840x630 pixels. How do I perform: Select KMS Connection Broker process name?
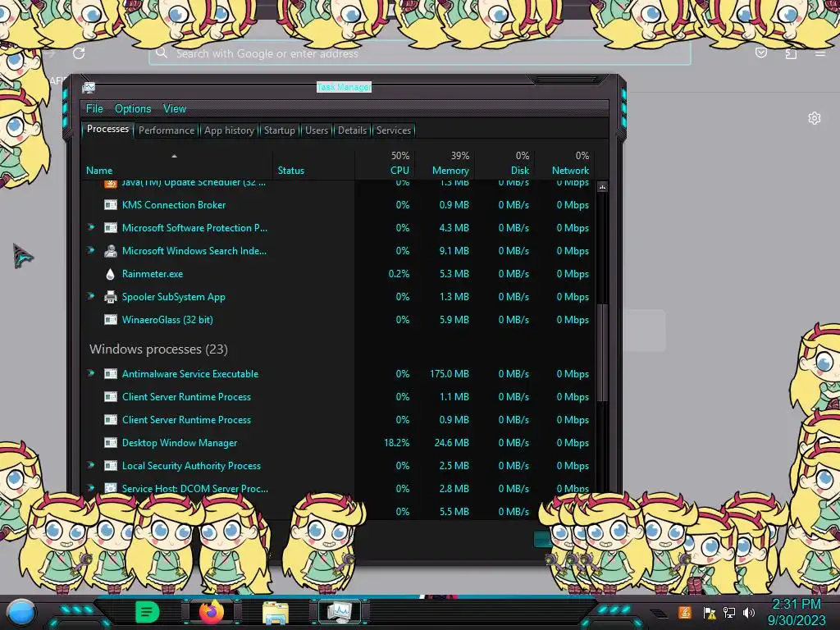174,204
